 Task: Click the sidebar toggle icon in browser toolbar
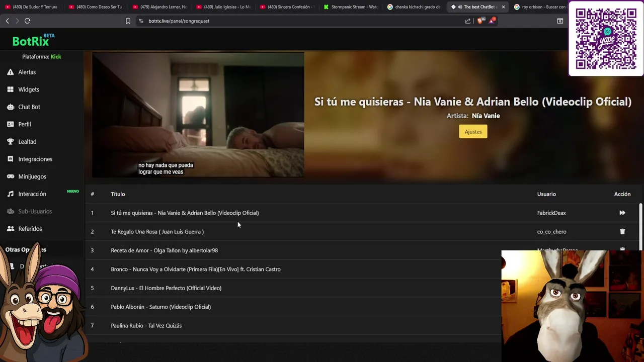(x=560, y=21)
